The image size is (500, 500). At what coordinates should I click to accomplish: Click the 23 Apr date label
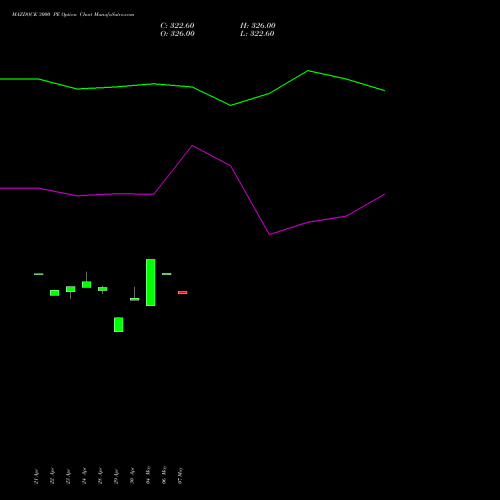point(68,476)
